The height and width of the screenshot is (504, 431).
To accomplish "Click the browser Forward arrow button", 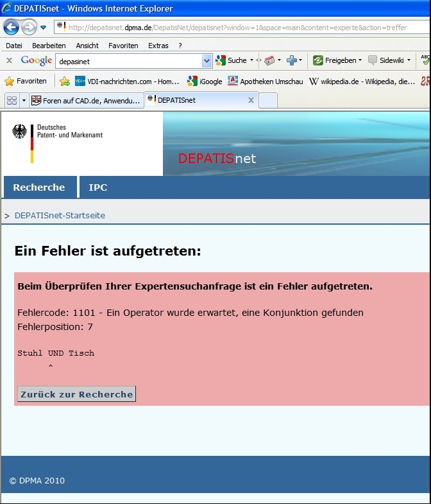I will tap(29, 28).
